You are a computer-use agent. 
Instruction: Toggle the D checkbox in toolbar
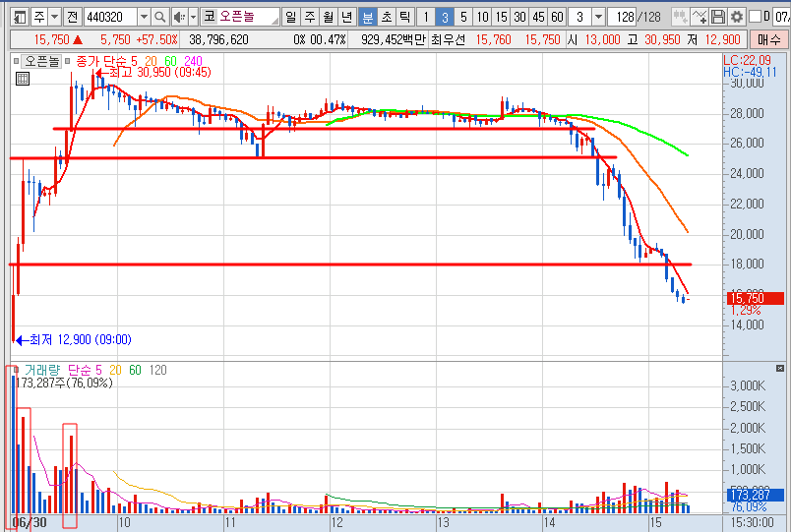coord(755,17)
